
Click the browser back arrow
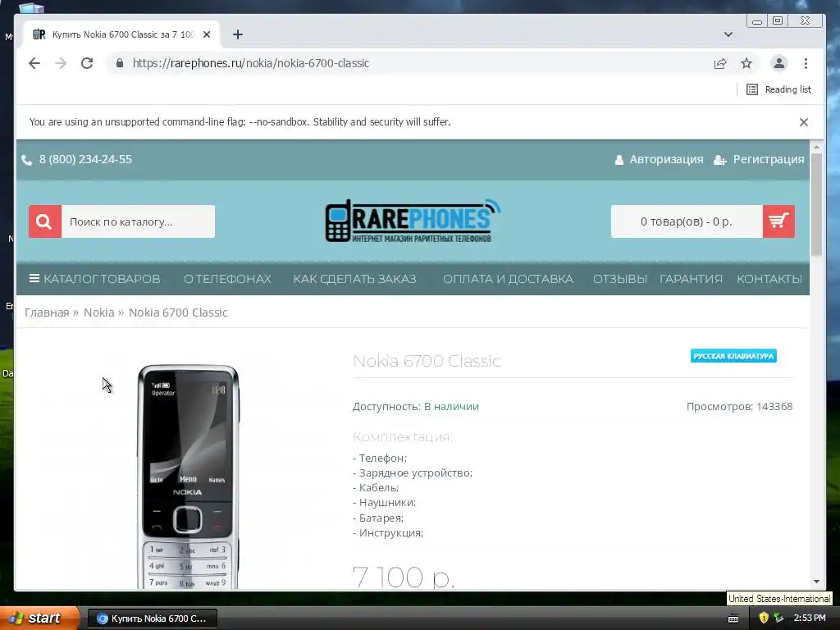coord(34,63)
